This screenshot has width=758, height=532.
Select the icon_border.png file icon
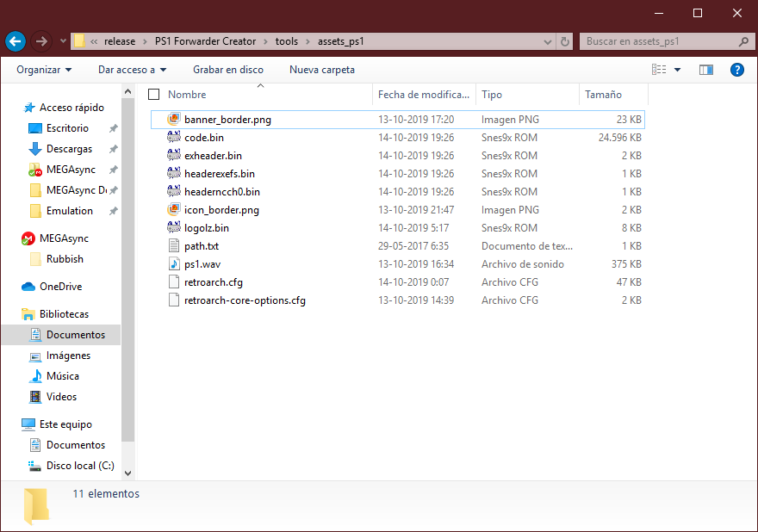click(x=174, y=209)
